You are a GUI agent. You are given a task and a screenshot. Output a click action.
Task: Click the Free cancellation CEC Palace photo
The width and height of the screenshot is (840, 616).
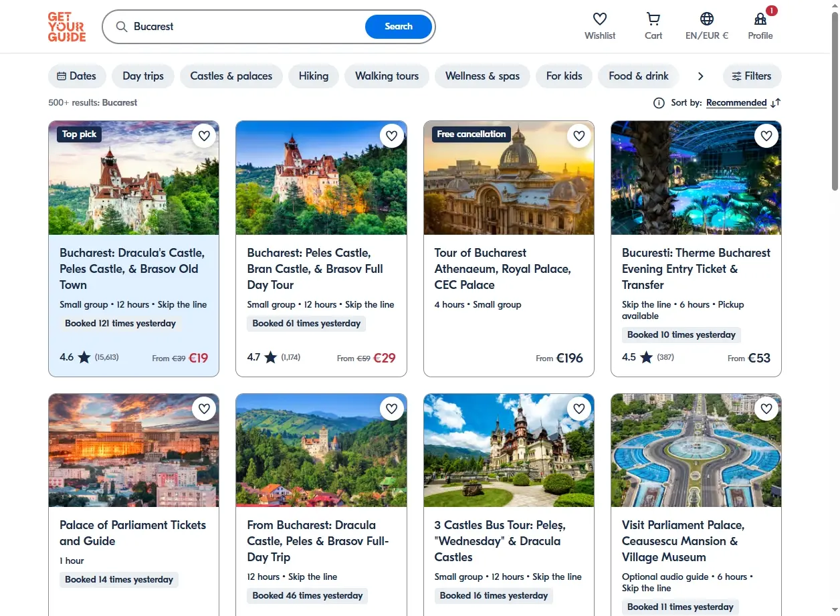tap(509, 178)
